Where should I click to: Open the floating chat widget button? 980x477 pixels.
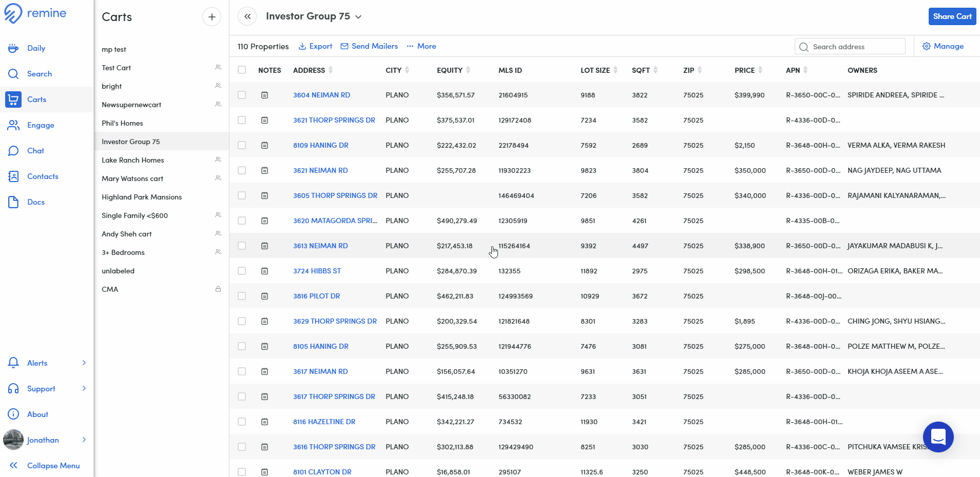tap(938, 437)
